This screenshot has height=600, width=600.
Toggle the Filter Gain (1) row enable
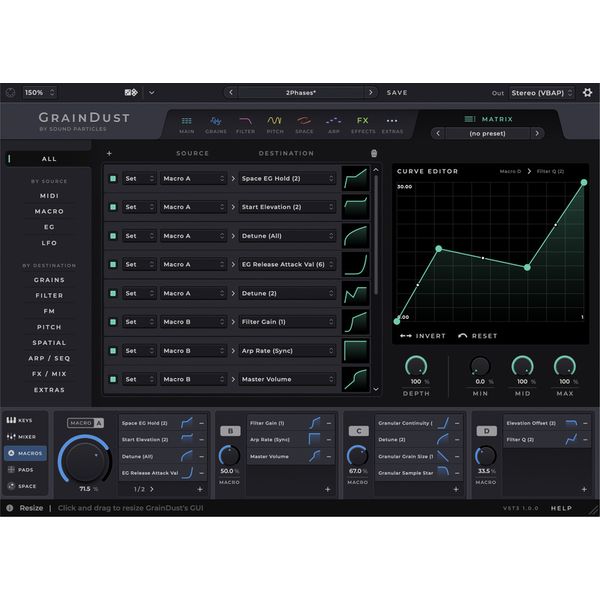coord(113,322)
